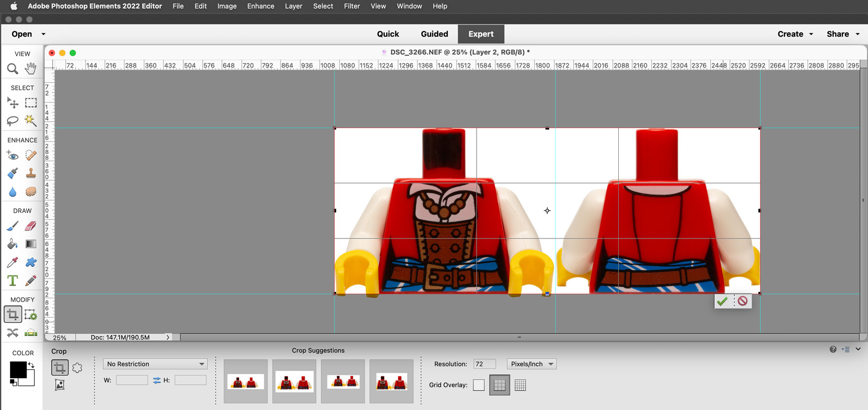Set Grid Overlay to fine grid
Image resolution: width=868 pixels, height=410 pixels.
520,385
